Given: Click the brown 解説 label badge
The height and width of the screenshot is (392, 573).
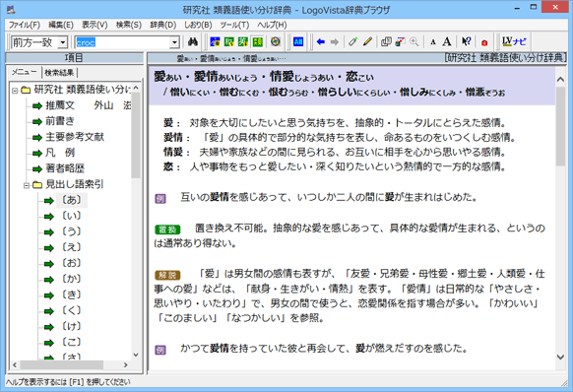Looking at the screenshot, I should (x=167, y=275).
